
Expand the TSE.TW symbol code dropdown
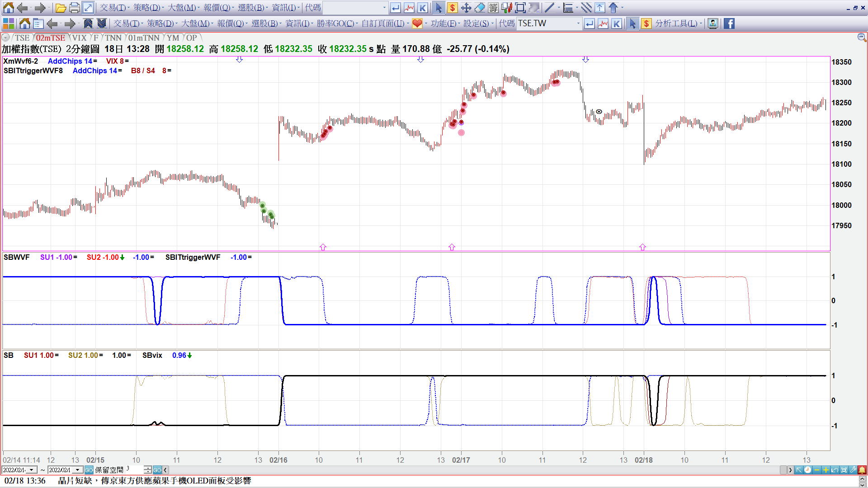578,23
